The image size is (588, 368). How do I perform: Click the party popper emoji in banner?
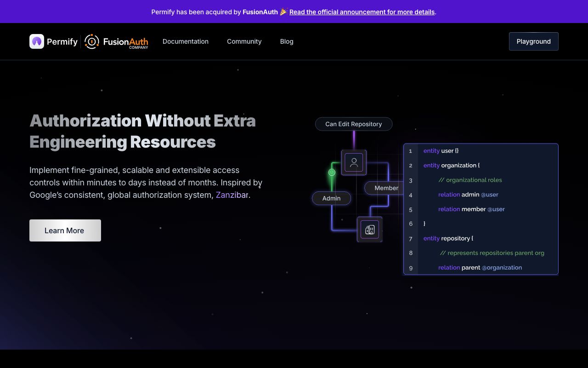click(x=283, y=12)
